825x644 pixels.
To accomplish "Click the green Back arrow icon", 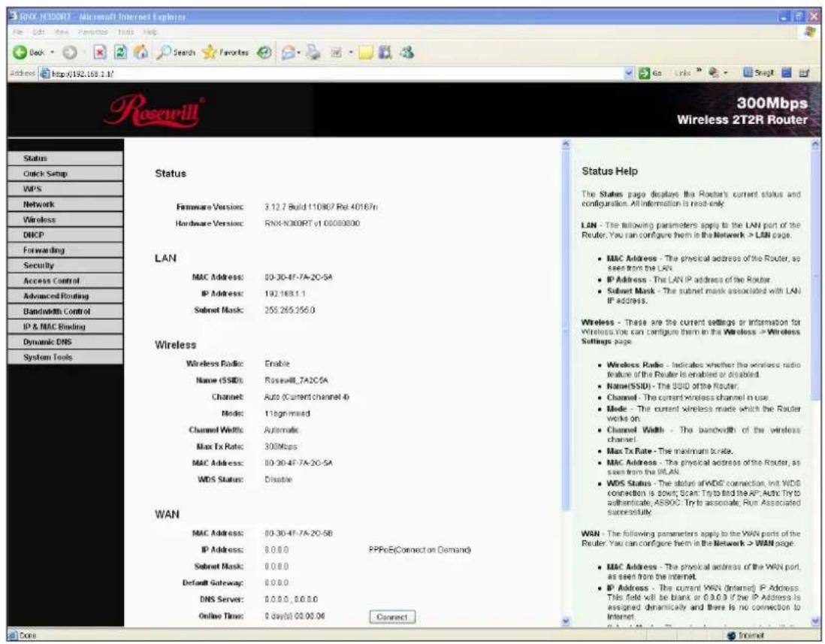I will tap(20, 52).
